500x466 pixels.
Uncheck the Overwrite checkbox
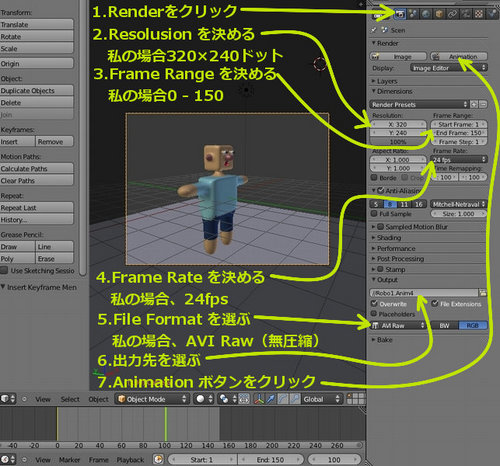374,304
